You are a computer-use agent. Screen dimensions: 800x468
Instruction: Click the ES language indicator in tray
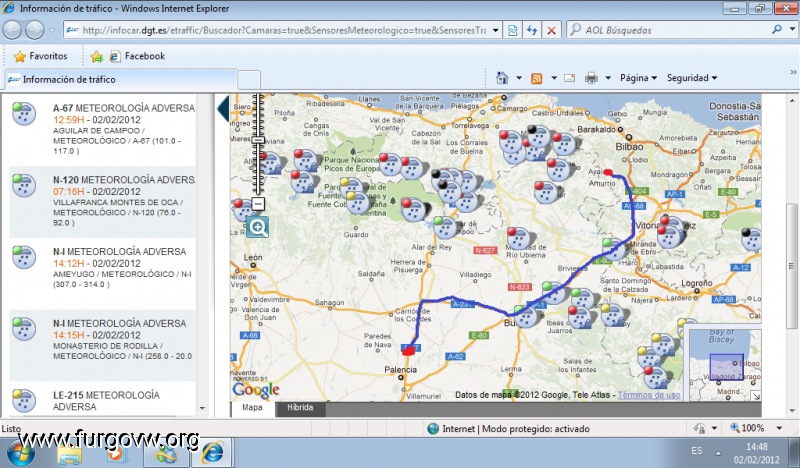[697, 451]
